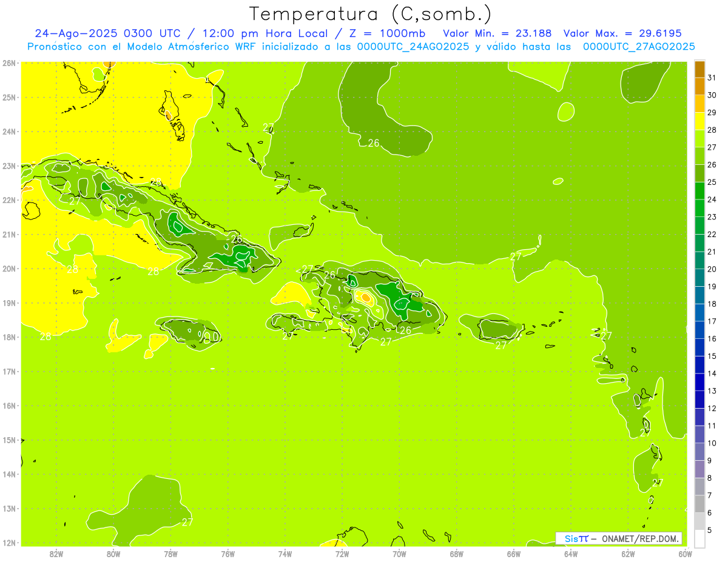Click the 18N latitude axis label

(9, 337)
